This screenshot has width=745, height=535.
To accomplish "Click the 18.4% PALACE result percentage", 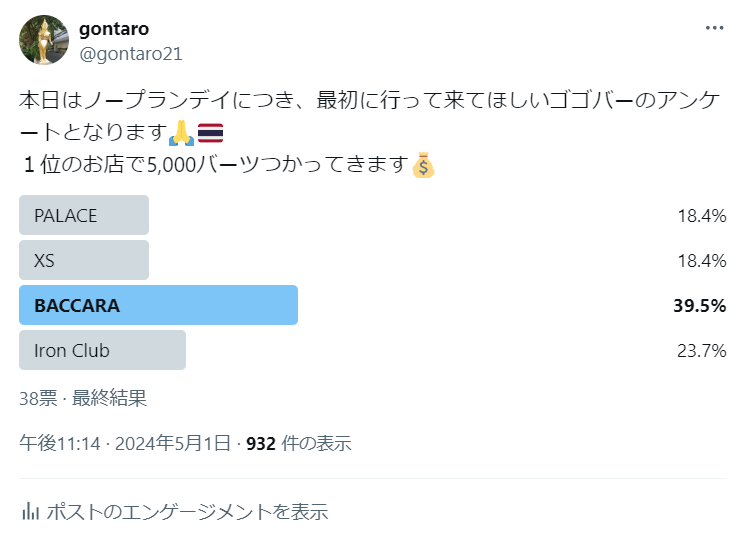I will tap(701, 215).
